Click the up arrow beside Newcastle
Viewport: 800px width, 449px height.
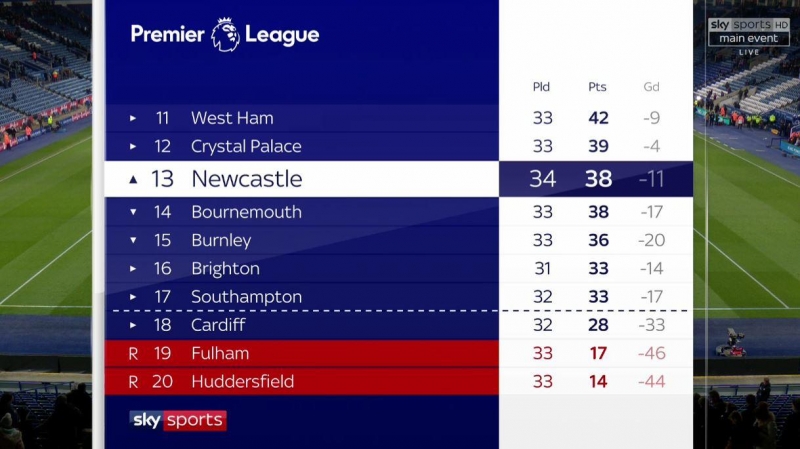point(133,180)
